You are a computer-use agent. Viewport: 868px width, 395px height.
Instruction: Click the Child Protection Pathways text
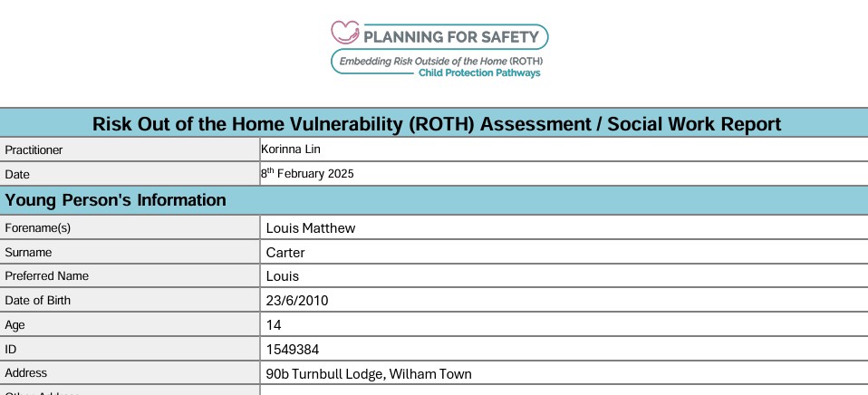pos(478,73)
